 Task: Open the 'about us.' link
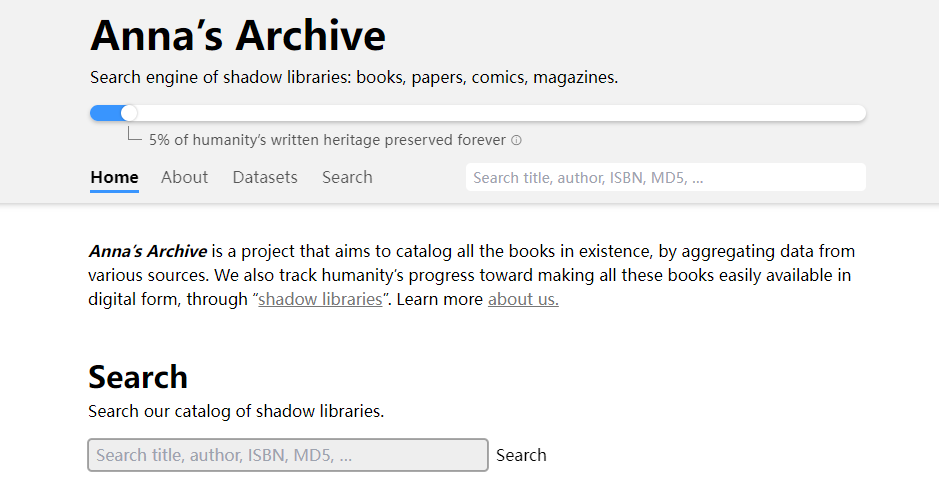pos(523,299)
